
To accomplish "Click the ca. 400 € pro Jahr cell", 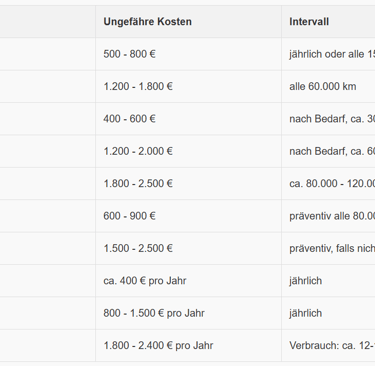I will pos(188,281).
